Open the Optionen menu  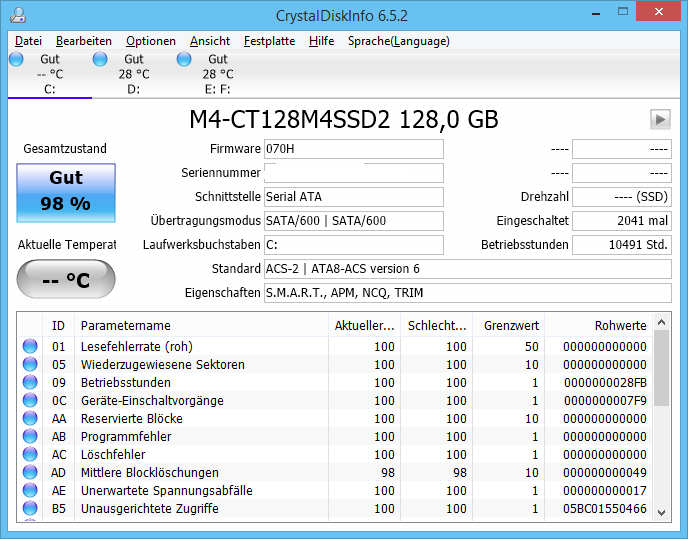click(150, 41)
